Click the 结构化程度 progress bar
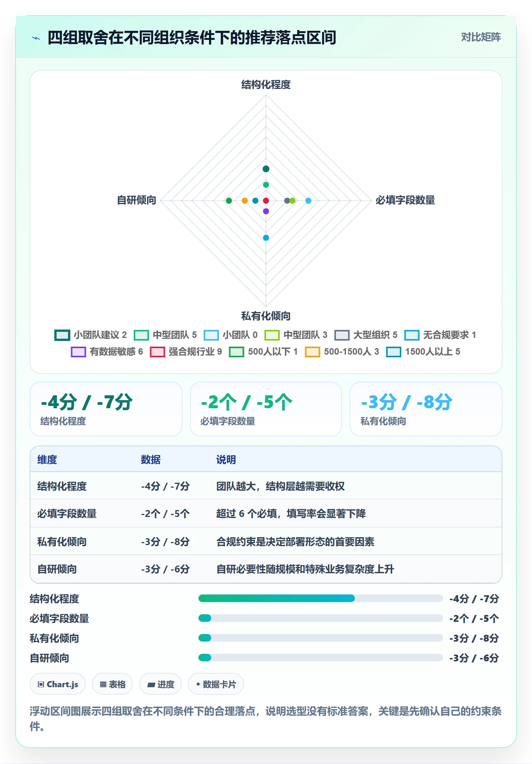Screen dimensions: 532x764 click(x=320, y=598)
